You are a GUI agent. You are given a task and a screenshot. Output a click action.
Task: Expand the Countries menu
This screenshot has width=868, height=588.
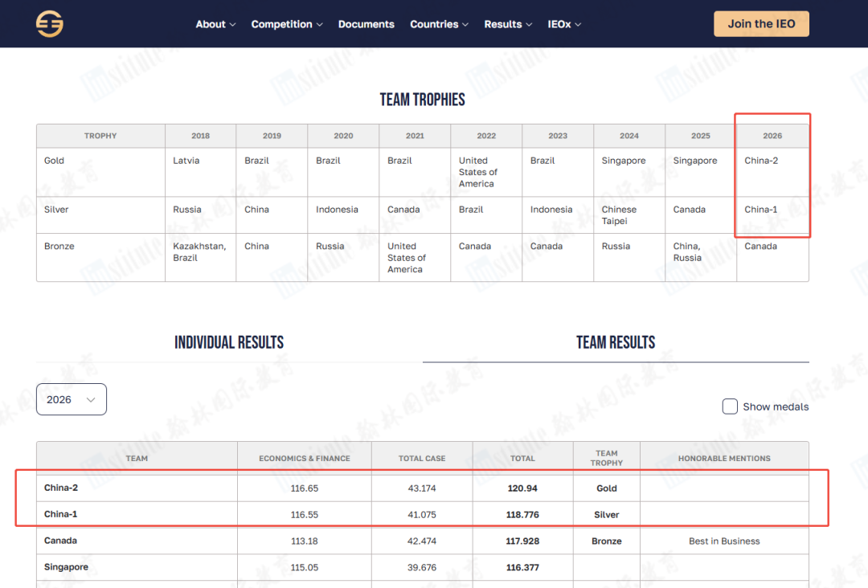pyautogui.click(x=439, y=24)
